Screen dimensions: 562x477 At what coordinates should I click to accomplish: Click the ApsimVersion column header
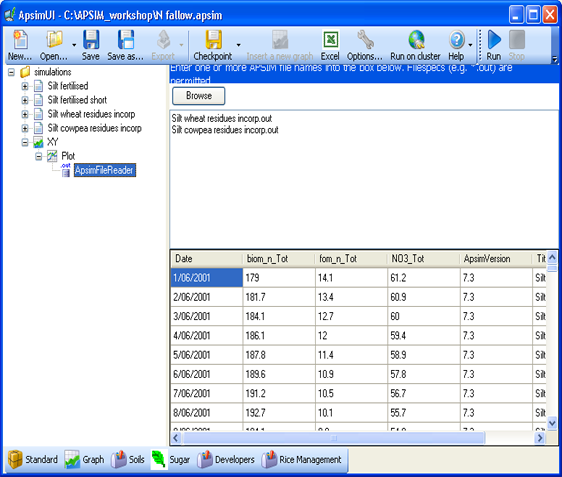(x=496, y=259)
